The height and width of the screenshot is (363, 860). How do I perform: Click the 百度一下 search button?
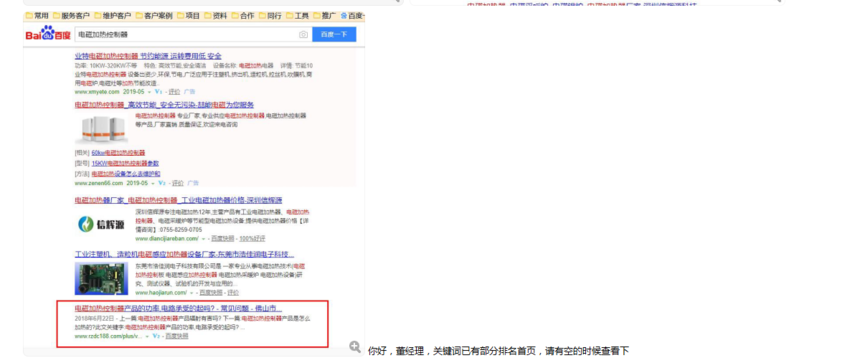pos(334,35)
